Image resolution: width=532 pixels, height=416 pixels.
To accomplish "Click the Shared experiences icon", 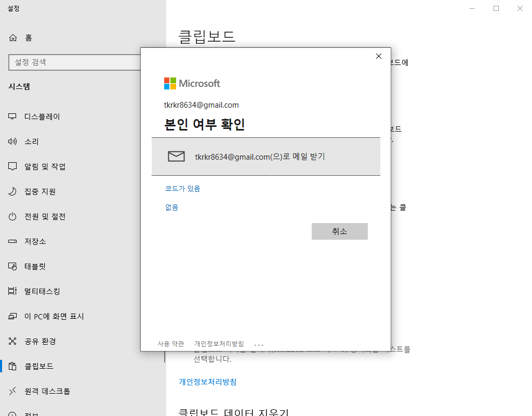I will pos(12,341).
